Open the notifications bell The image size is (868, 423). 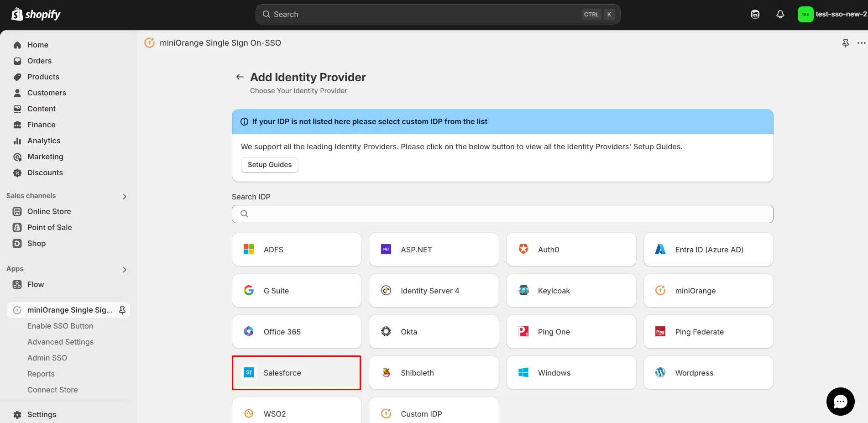tap(780, 14)
